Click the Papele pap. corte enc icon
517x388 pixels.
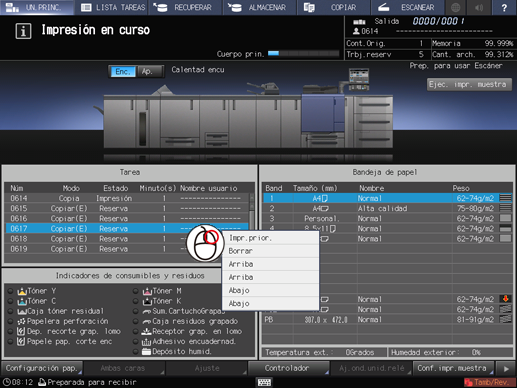point(21,341)
